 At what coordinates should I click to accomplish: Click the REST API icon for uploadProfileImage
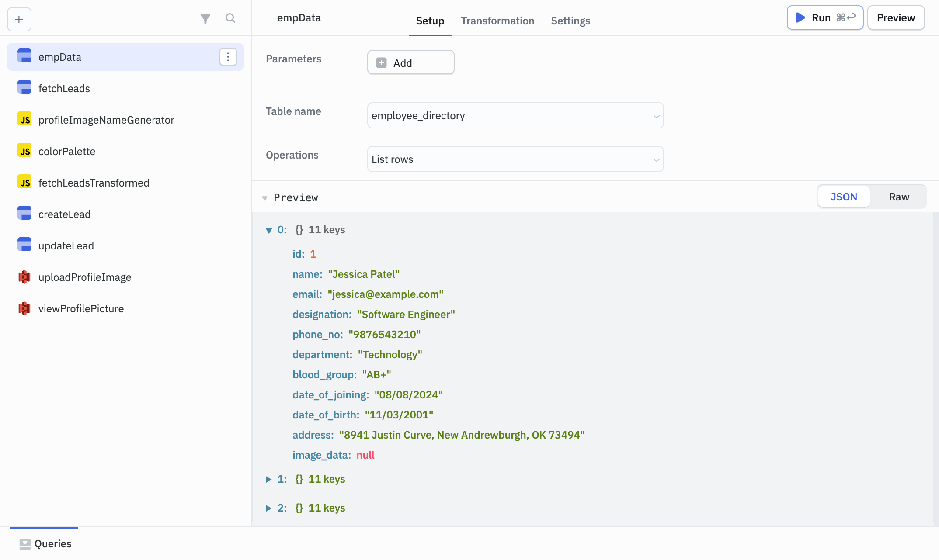coord(24,277)
